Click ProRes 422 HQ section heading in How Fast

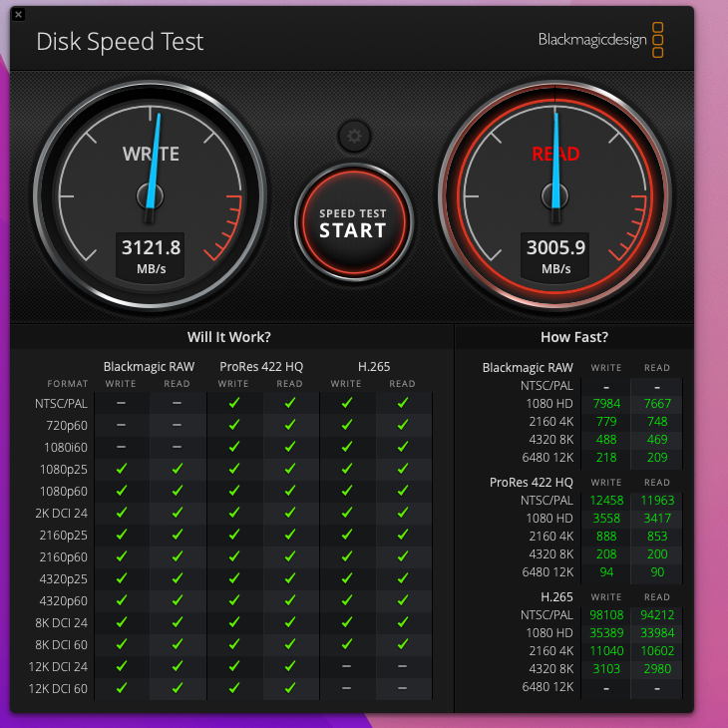(x=532, y=483)
